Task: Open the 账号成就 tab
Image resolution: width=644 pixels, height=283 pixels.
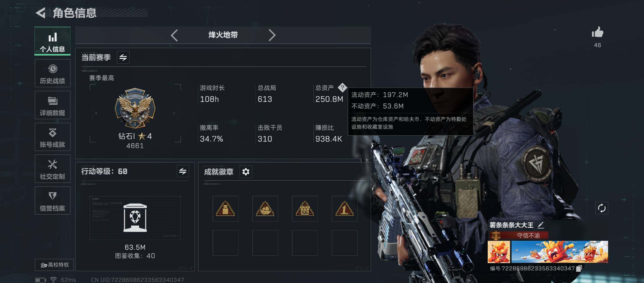Action: 52,137
